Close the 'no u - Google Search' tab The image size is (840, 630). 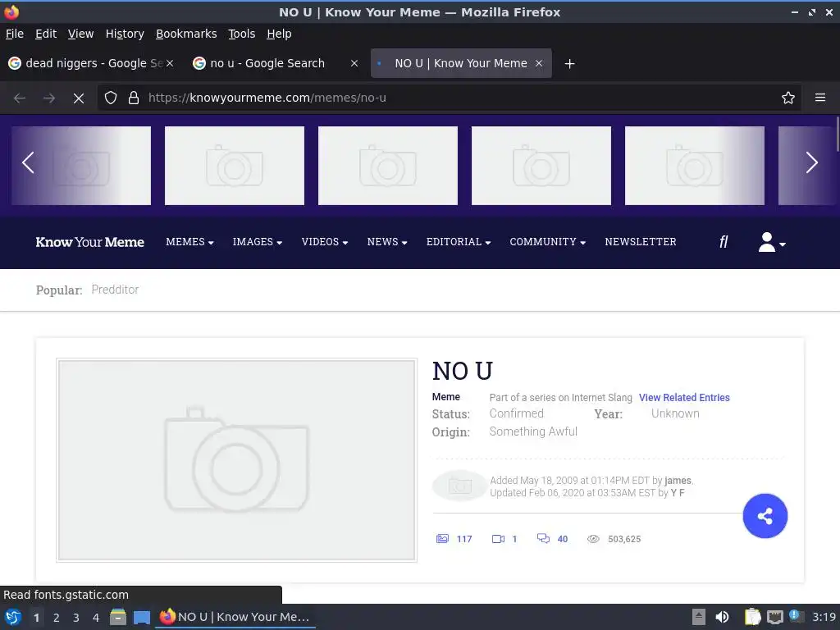[354, 63]
